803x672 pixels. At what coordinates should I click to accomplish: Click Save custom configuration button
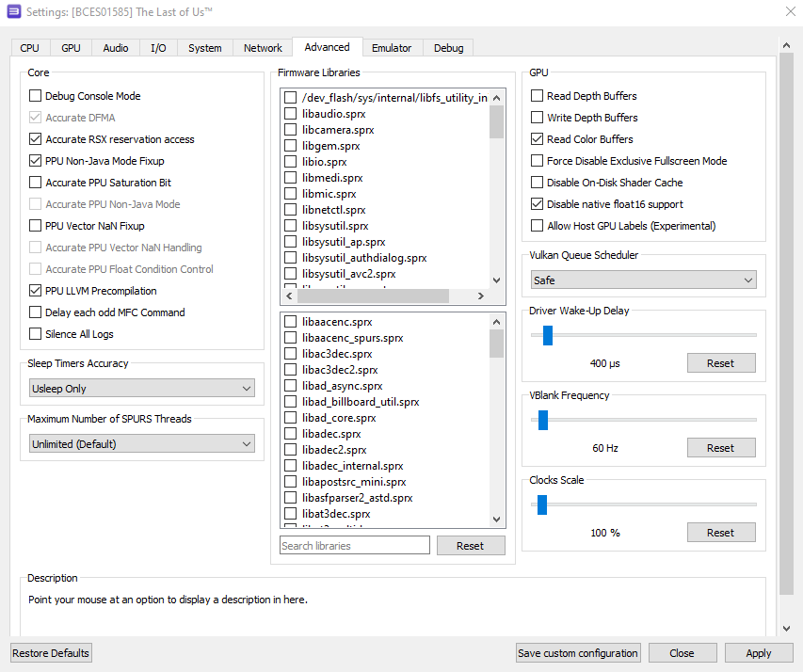coord(578,653)
